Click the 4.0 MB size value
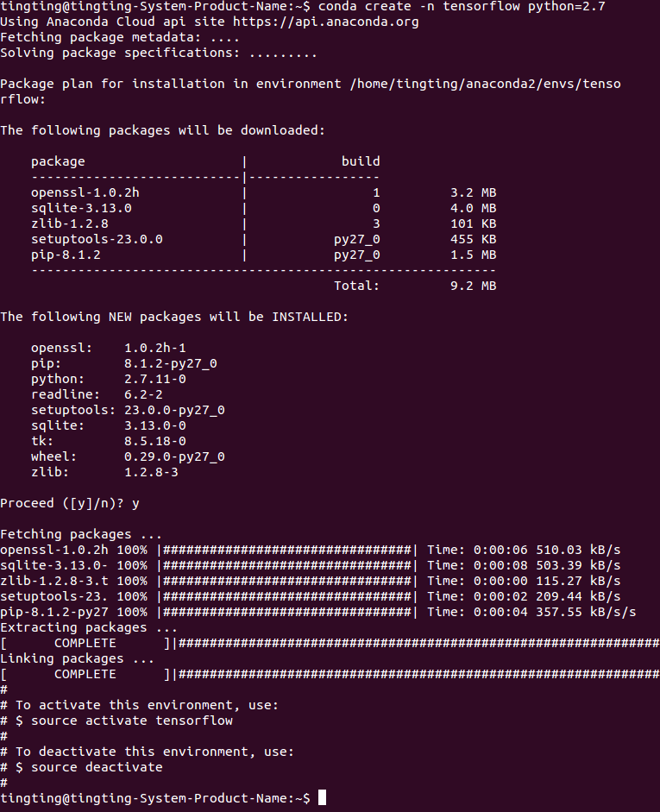 pyautogui.click(x=473, y=209)
